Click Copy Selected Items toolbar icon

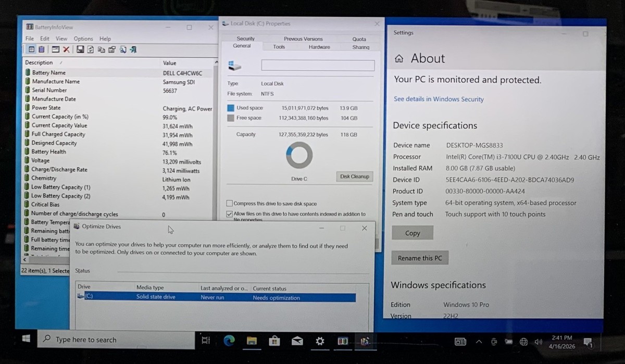pyautogui.click(x=102, y=49)
